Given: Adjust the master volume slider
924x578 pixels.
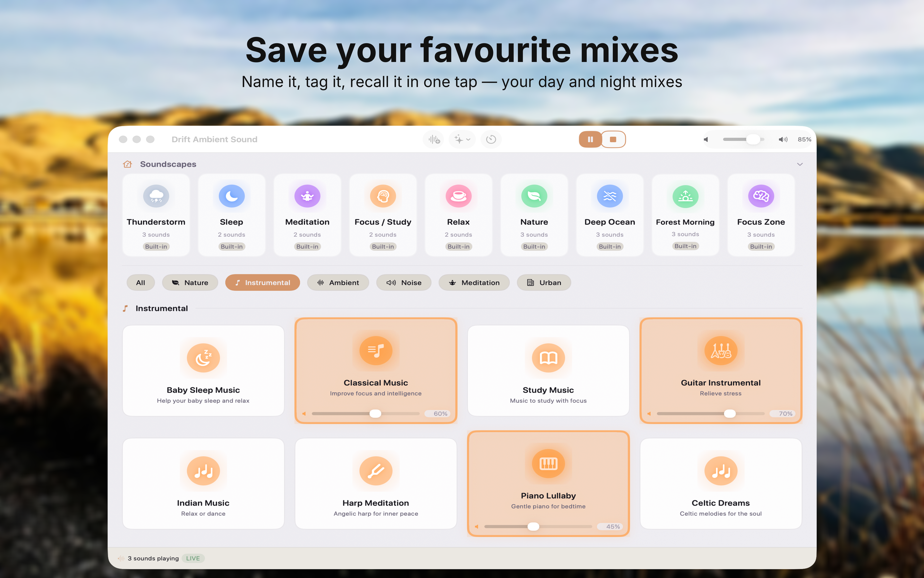Looking at the screenshot, I should (x=743, y=140).
